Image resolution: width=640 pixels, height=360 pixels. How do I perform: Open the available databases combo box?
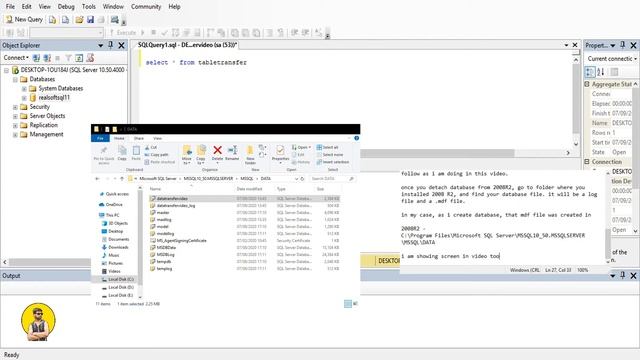66,32
